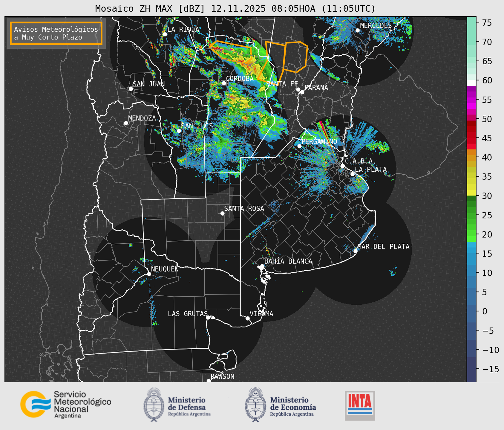The width and height of the screenshot is (504, 430).
Task: Click the PERGAMINO city marker dot
Action: click(x=299, y=146)
